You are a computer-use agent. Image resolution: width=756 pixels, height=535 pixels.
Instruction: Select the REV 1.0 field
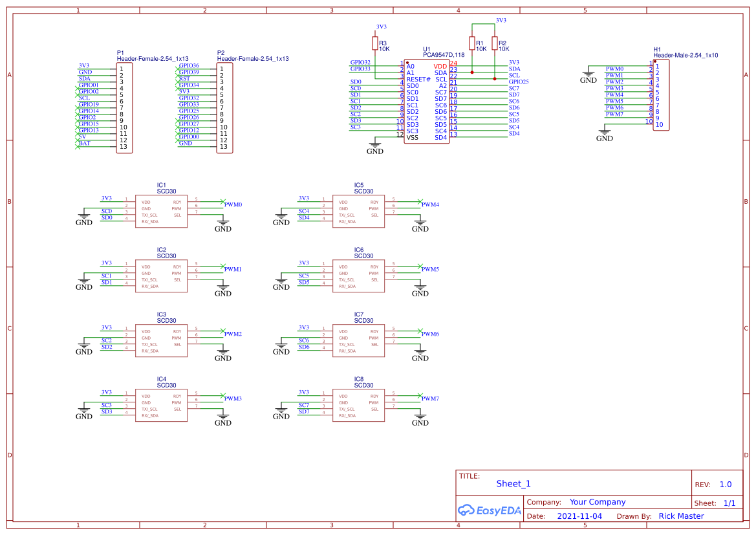click(724, 483)
